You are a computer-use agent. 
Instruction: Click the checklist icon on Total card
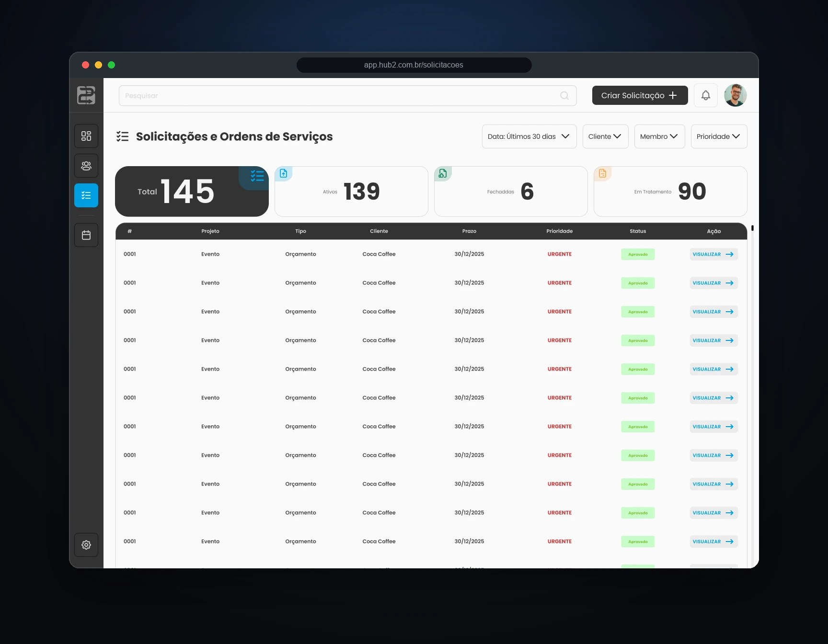pos(257,176)
